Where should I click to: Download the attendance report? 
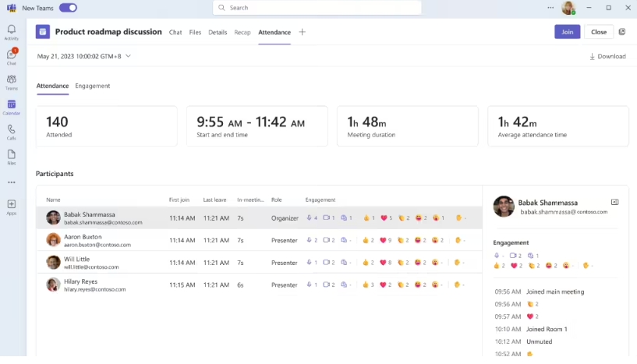coord(607,56)
